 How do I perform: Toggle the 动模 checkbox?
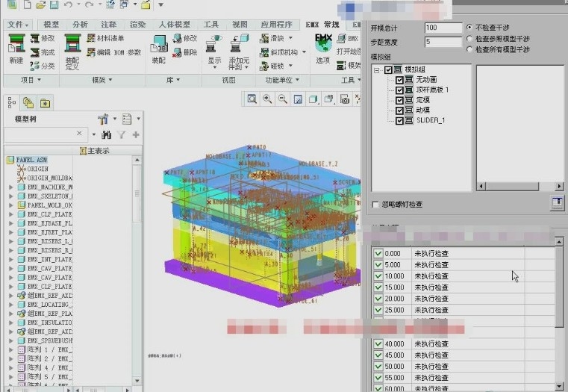(399, 111)
